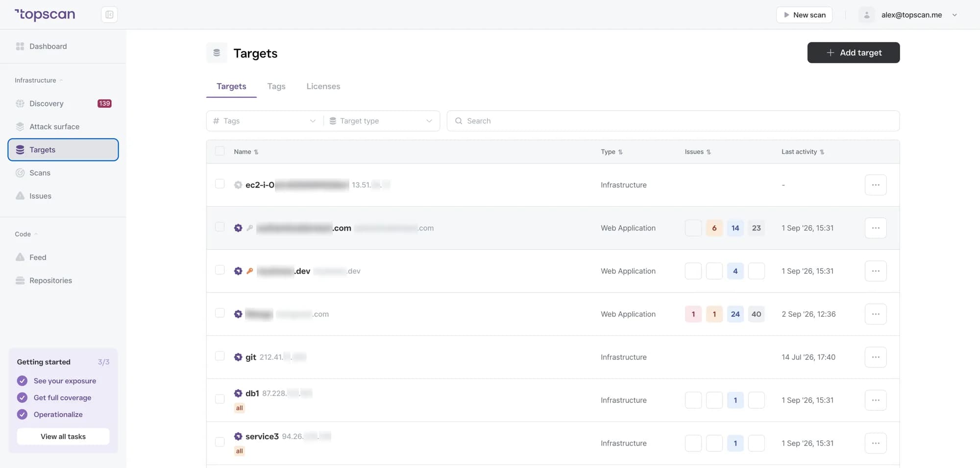Open more options for the service3 row
This screenshot has width=980, height=468.
(x=876, y=443)
